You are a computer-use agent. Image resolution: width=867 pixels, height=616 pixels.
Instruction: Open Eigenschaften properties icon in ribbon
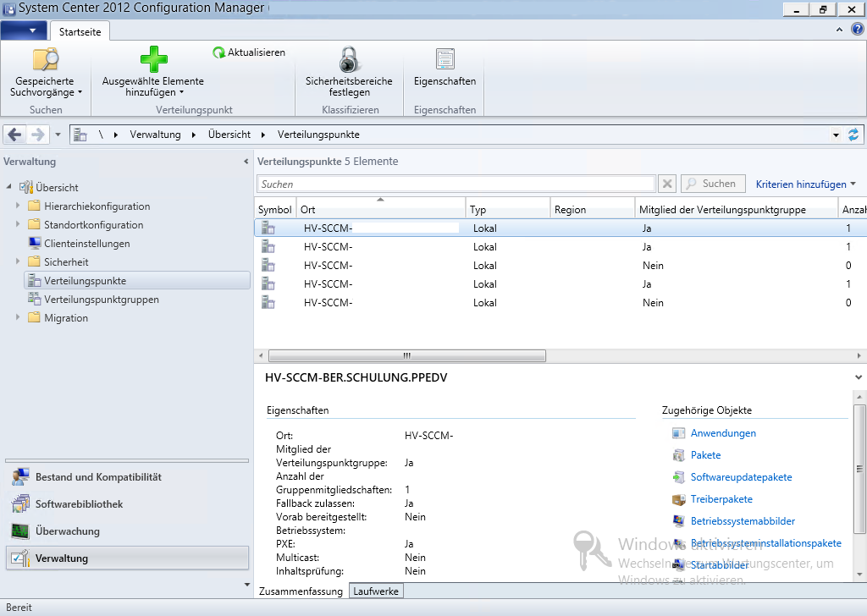point(445,60)
